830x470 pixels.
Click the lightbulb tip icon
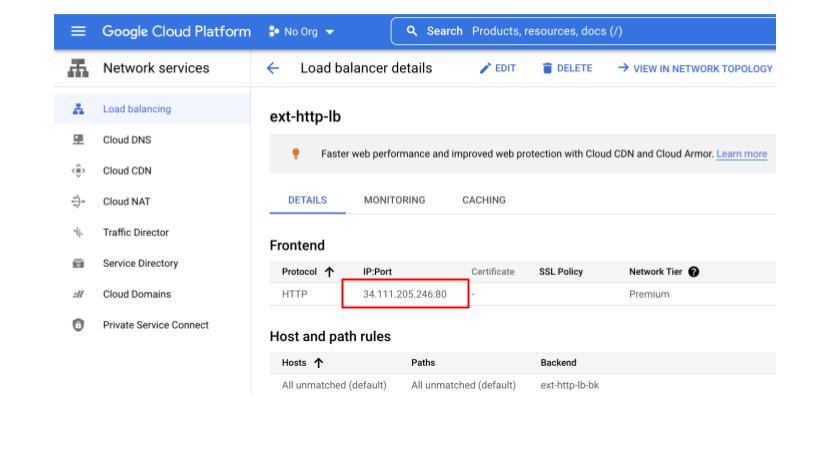point(296,153)
